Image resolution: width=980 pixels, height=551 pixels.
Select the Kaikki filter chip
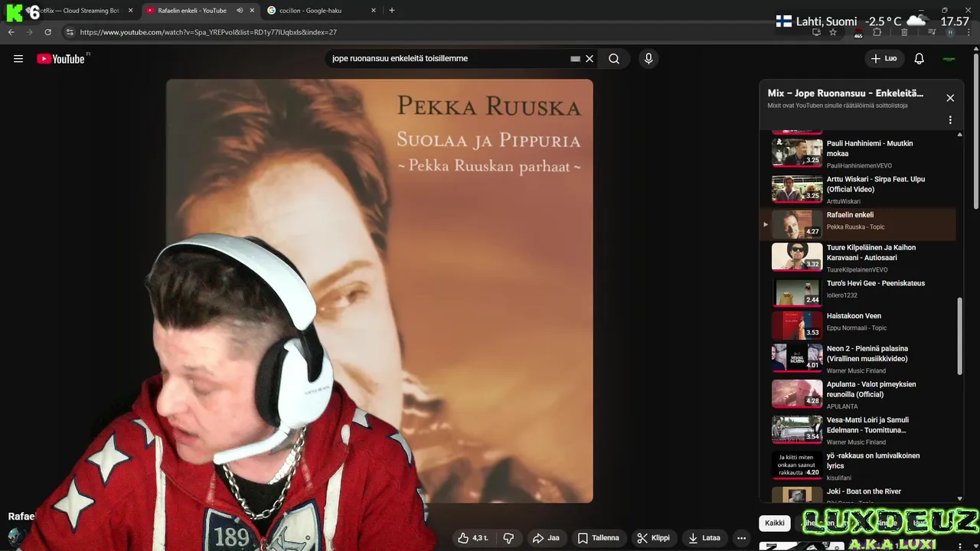tap(775, 523)
